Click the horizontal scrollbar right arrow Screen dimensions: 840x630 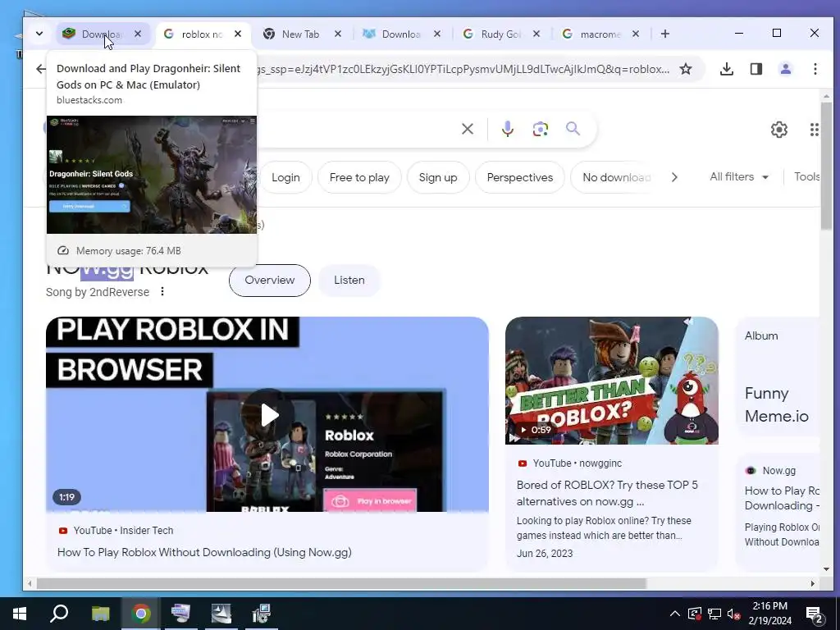click(813, 583)
